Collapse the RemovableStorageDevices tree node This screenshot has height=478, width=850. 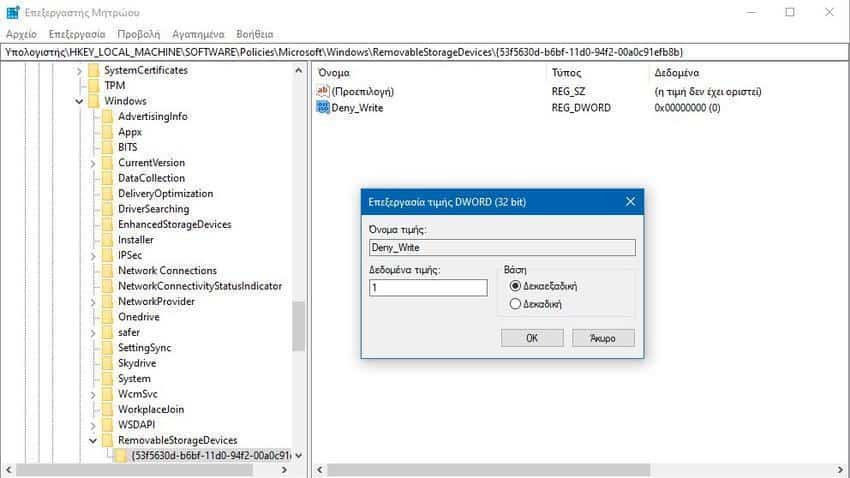tap(93, 441)
